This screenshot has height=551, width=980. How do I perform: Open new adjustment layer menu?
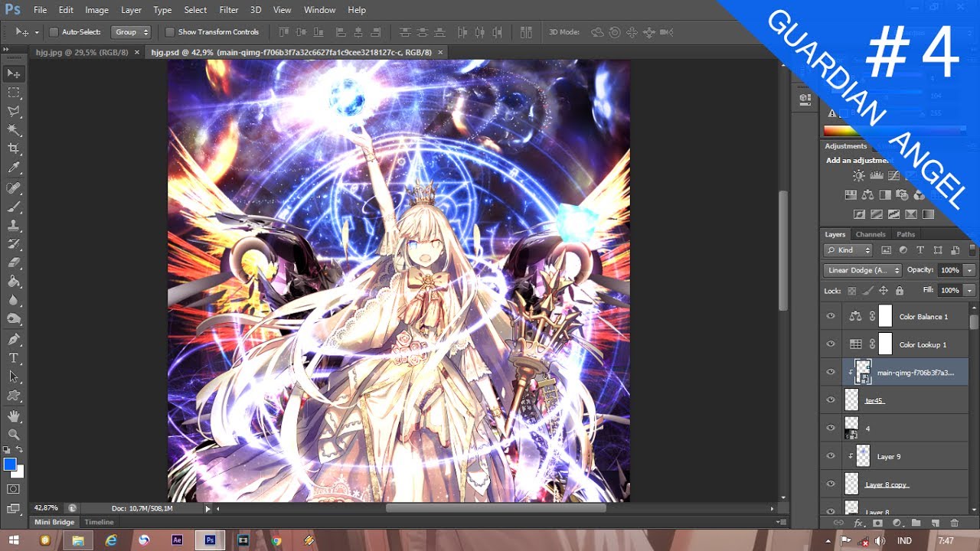[897, 523]
